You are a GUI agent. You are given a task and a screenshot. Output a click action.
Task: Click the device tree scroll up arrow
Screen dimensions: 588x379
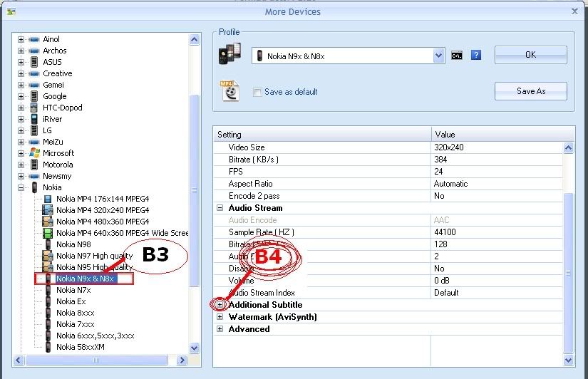[x=195, y=39]
